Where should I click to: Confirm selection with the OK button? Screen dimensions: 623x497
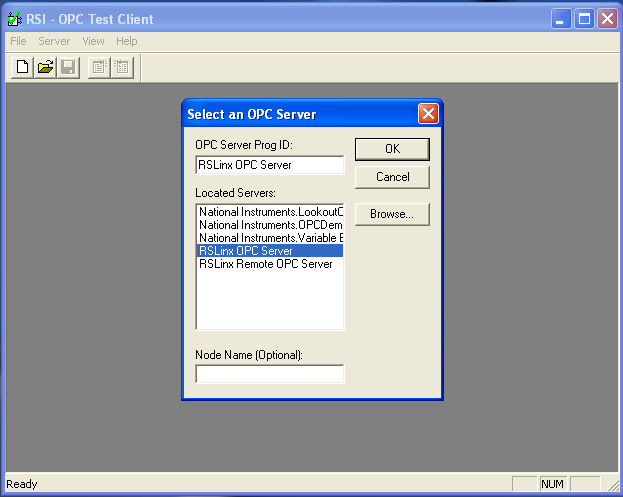(x=392, y=149)
